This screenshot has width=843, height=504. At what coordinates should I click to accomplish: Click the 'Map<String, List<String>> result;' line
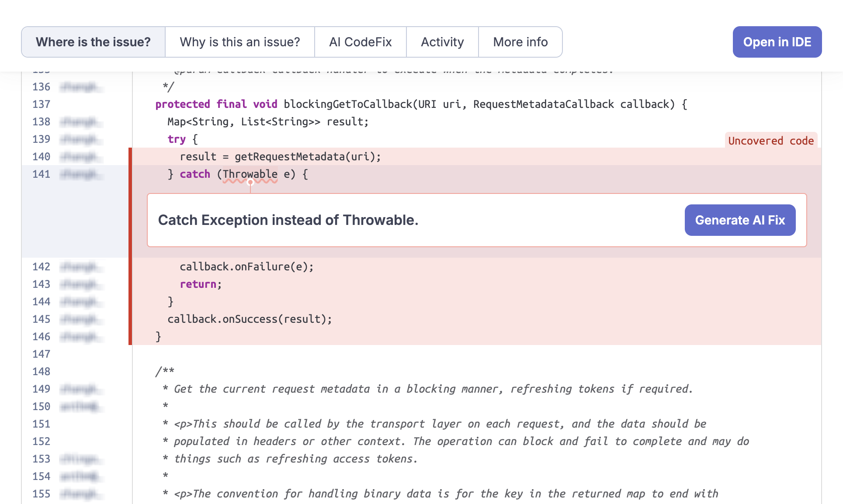click(268, 122)
